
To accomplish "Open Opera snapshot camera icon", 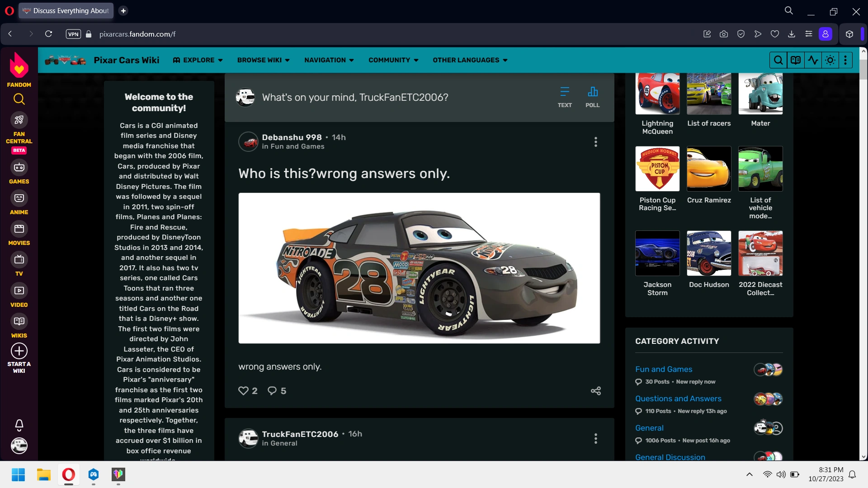I will (724, 34).
